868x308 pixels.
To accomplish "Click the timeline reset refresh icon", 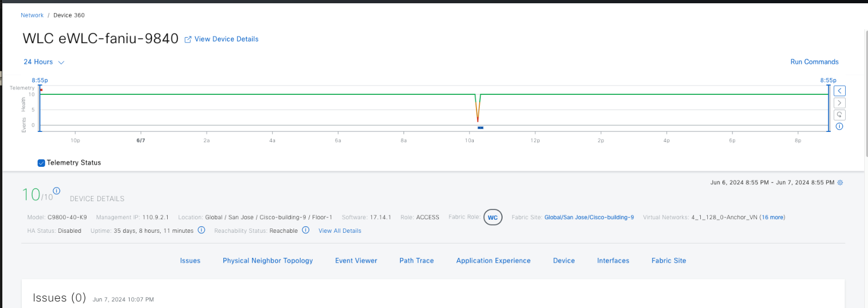I will point(840,114).
